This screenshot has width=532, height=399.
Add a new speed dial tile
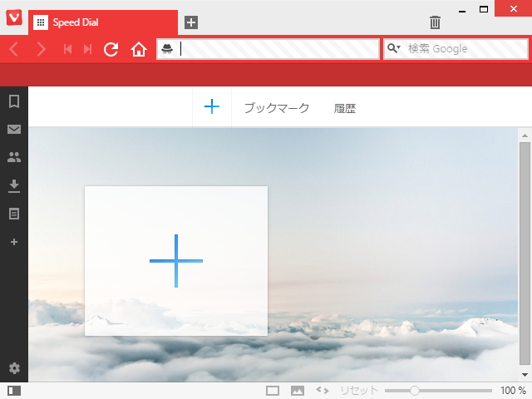(x=176, y=261)
